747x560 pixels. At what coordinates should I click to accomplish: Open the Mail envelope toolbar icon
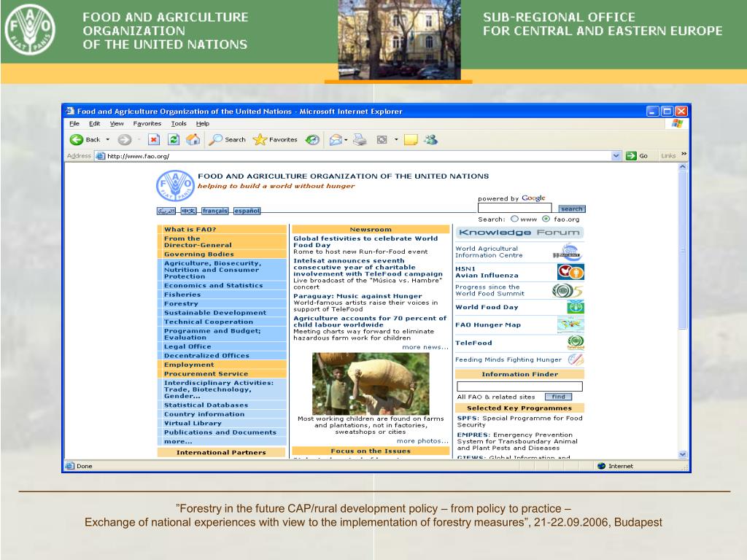336,139
